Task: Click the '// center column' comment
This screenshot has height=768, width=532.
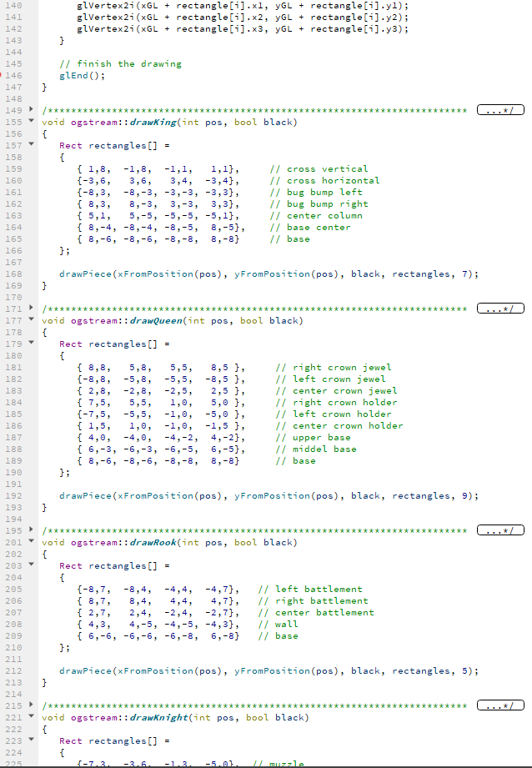Action: (316, 215)
